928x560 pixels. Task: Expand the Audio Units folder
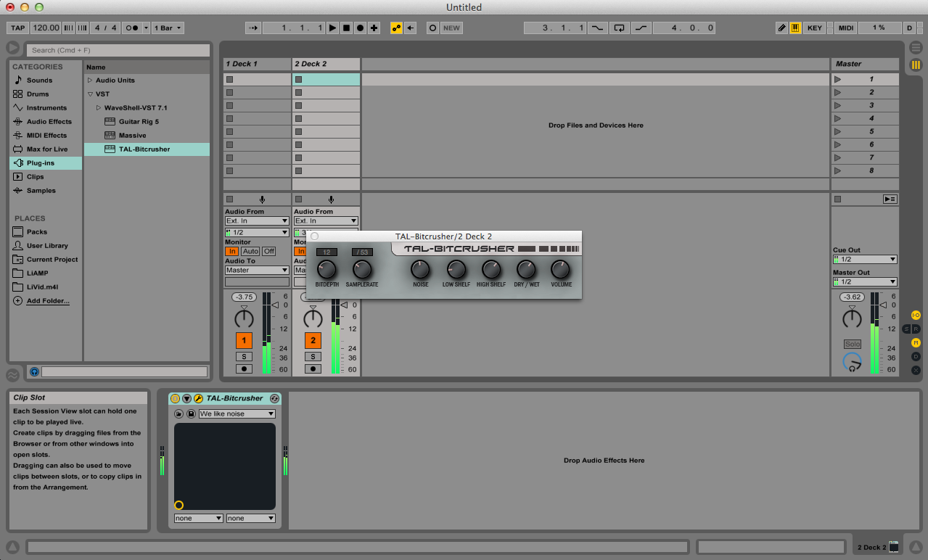coord(90,80)
